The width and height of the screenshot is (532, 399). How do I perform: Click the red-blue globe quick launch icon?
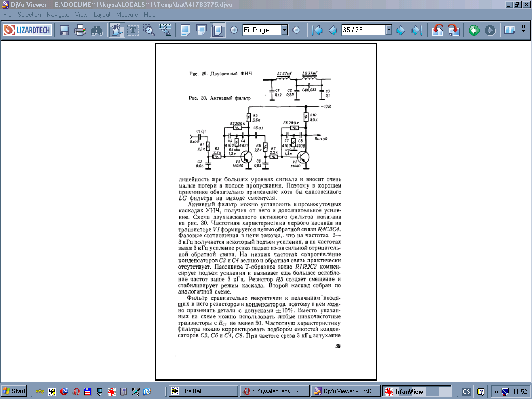[64, 392]
